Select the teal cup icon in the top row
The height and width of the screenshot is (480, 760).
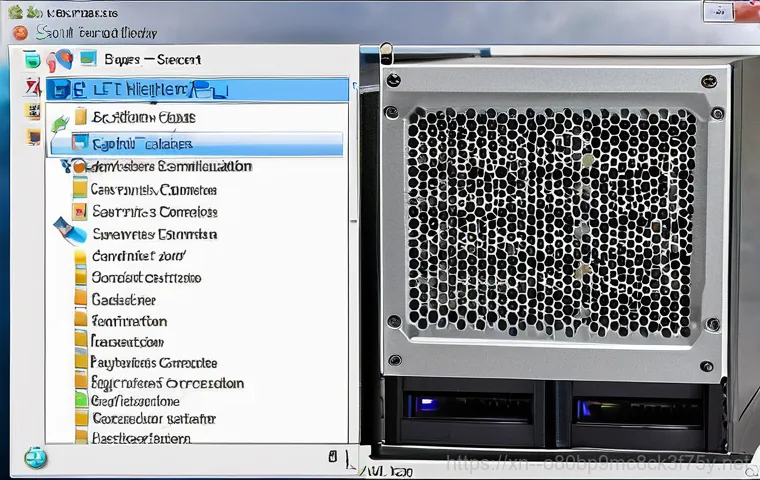pyautogui.click(x=32, y=60)
